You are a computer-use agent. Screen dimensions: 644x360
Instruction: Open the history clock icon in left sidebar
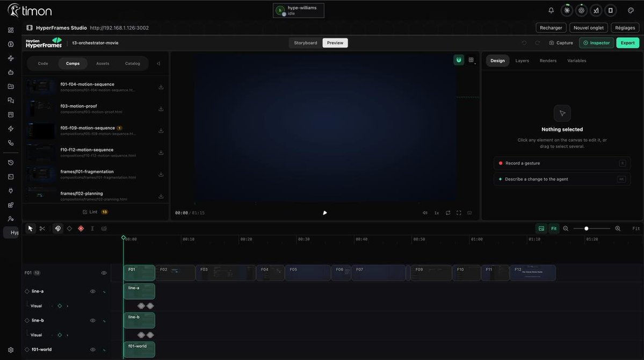point(11,163)
